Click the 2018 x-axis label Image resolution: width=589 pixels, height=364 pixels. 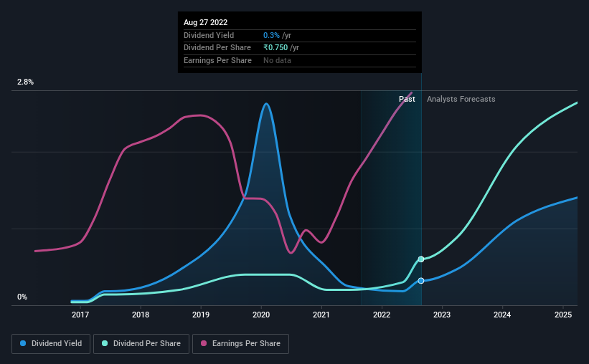click(x=141, y=315)
